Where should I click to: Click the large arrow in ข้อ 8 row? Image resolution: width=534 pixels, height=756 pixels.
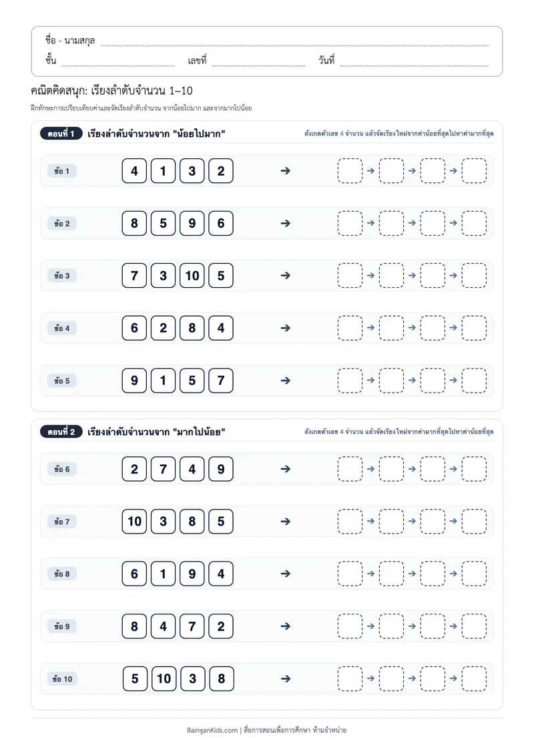[x=285, y=574]
